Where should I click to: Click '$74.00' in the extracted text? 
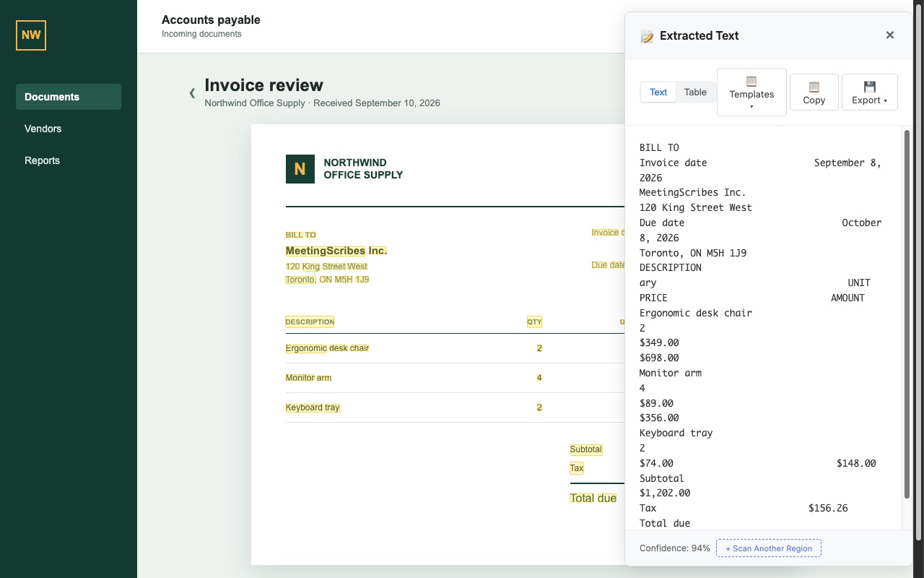656,463
